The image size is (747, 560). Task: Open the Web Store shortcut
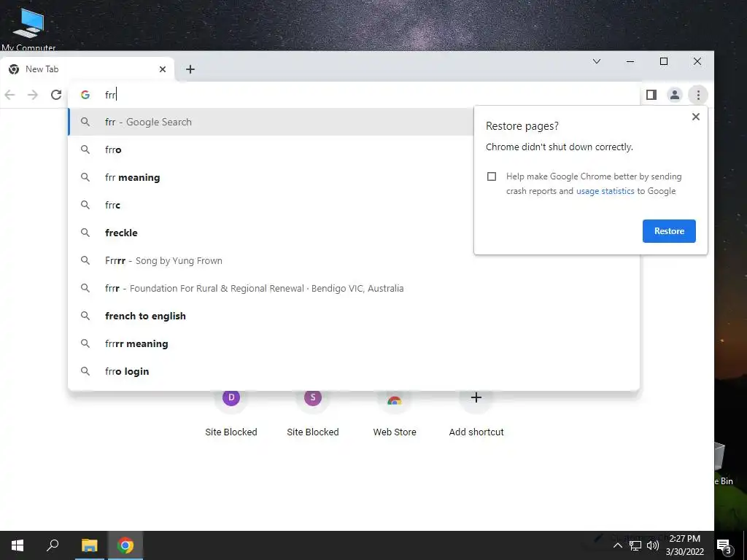click(x=395, y=411)
